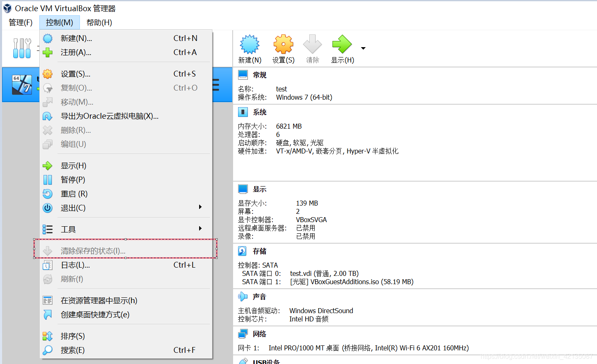Image resolution: width=597 pixels, height=364 pixels.
Task: Select 重启 (R) menu entry
Action: (x=126, y=194)
